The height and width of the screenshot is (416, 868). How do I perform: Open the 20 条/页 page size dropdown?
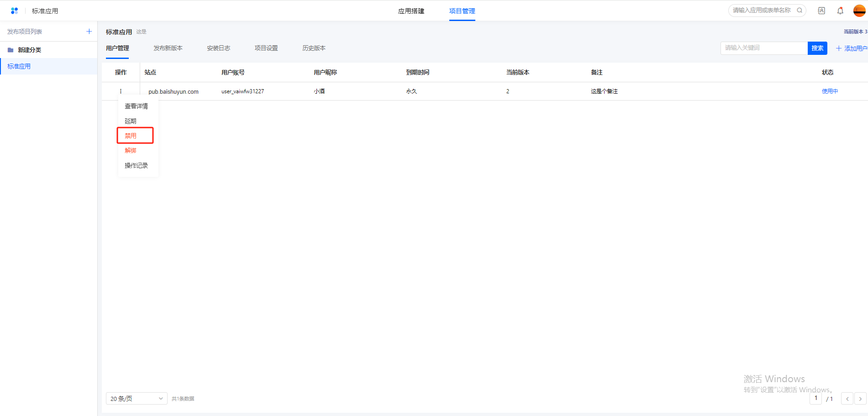(137, 399)
